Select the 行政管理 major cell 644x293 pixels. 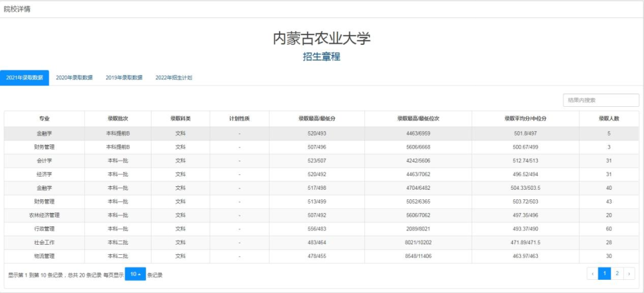point(44,229)
